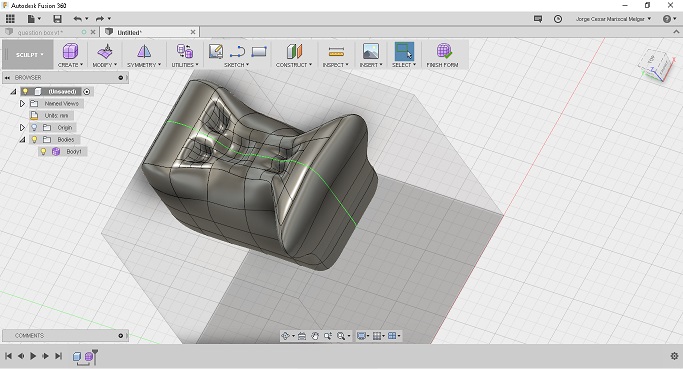This screenshot has height=369, width=683.
Task: Open the comments notification icon
Action: click(x=538, y=19)
